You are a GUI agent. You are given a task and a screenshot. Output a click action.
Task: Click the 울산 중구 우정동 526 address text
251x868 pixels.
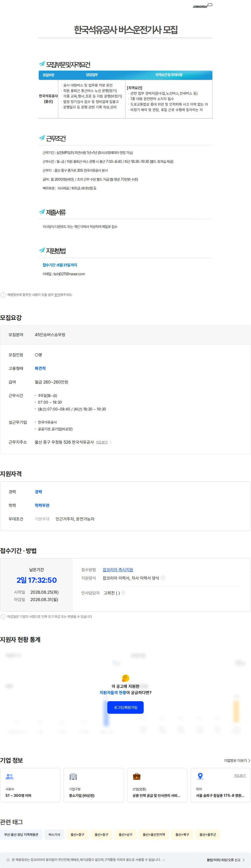pos(64,442)
